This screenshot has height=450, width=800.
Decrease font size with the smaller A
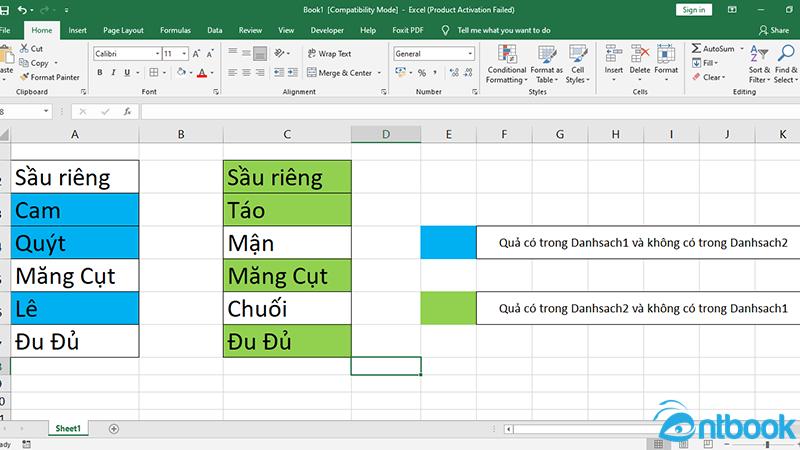pyautogui.click(x=210, y=54)
